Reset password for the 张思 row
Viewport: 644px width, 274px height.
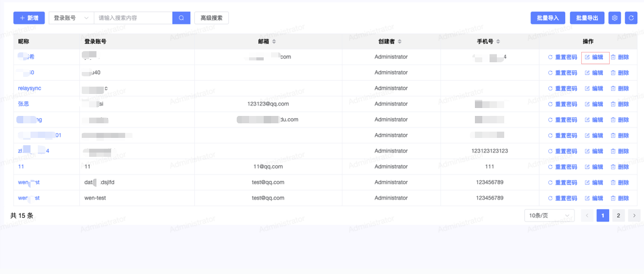click(x=563, y=104)
